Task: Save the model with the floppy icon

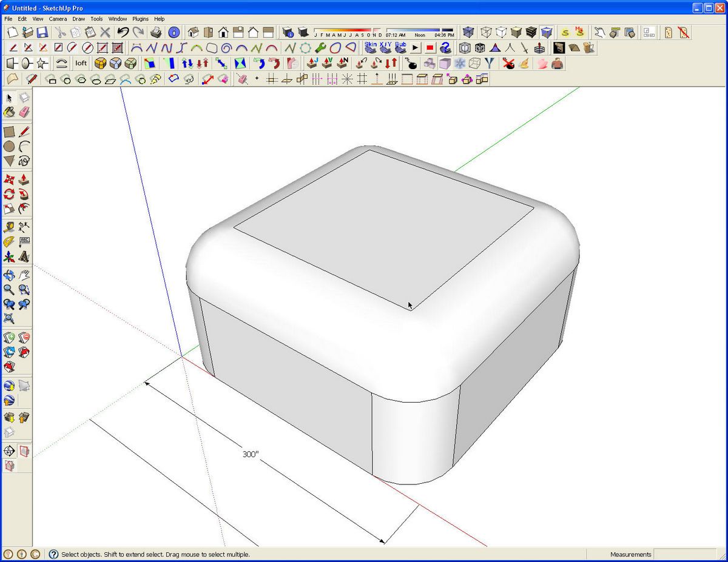Action: coord(42,32)
